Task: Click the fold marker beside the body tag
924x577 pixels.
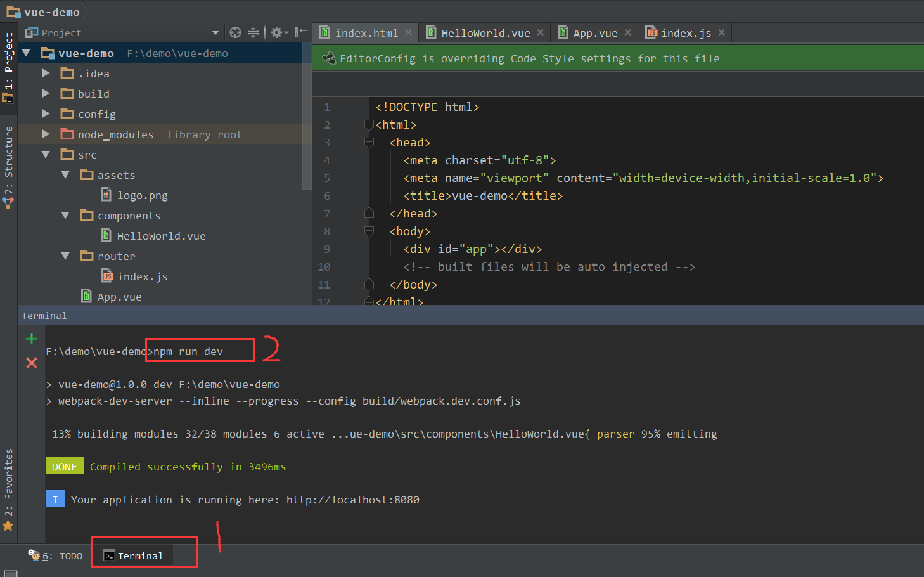Action: pyautogui.click(x=369, y=231)
